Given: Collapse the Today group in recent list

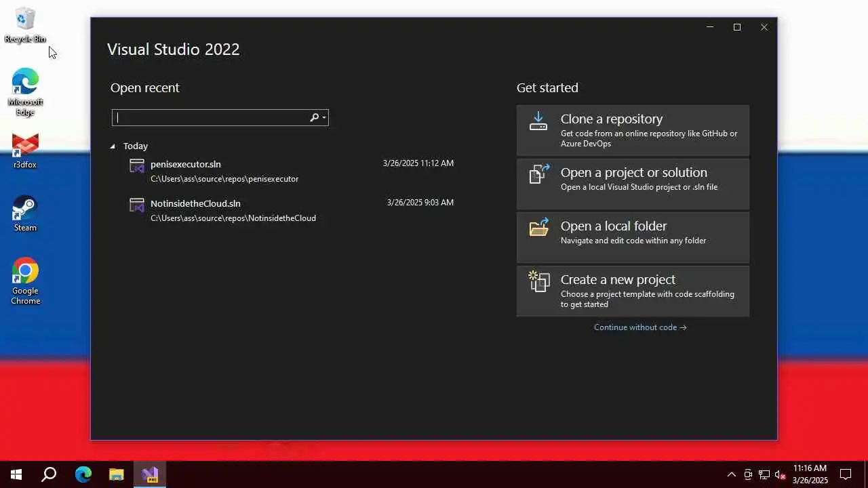Looking at the screenshot, I should click(113, 146).
